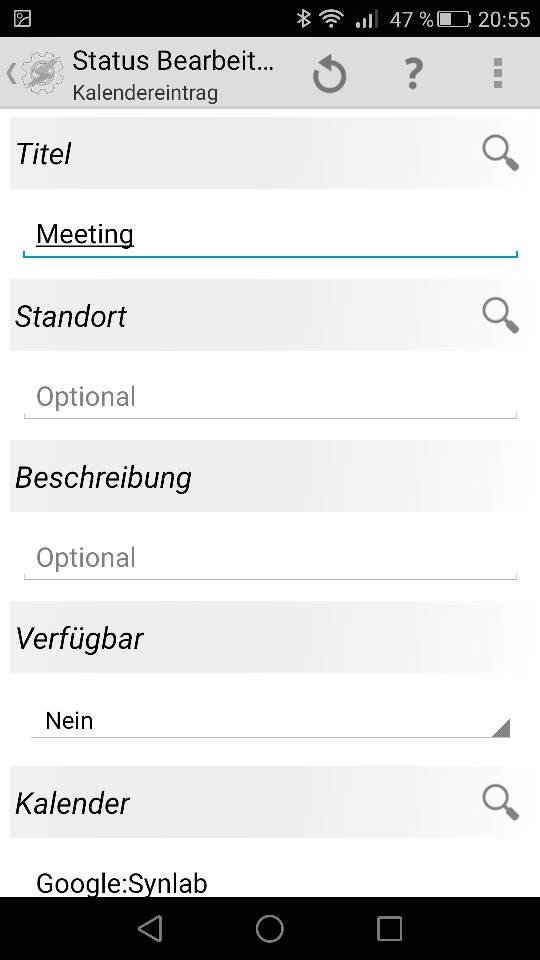Focus the Beschreibung Optional input field

tap(270, 559)
